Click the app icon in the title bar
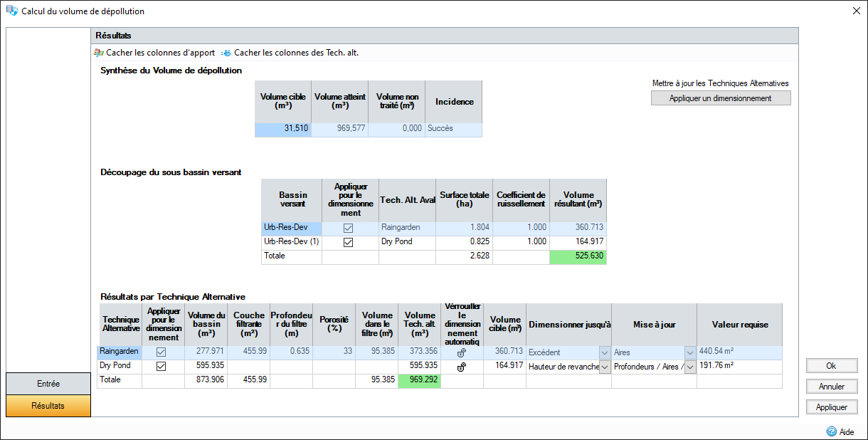The height and width of the screenshot is (440, 868). pyautogui.click(x=12, y=11)
